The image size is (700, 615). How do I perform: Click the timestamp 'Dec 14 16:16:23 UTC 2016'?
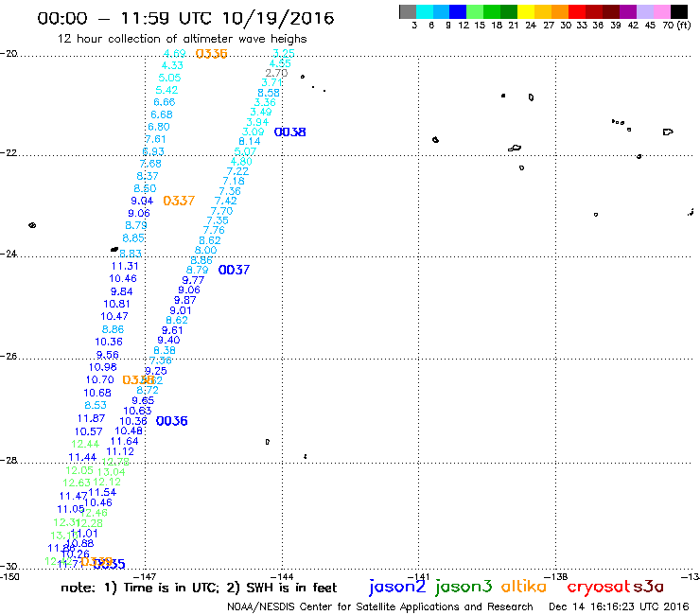coord(619,606)
